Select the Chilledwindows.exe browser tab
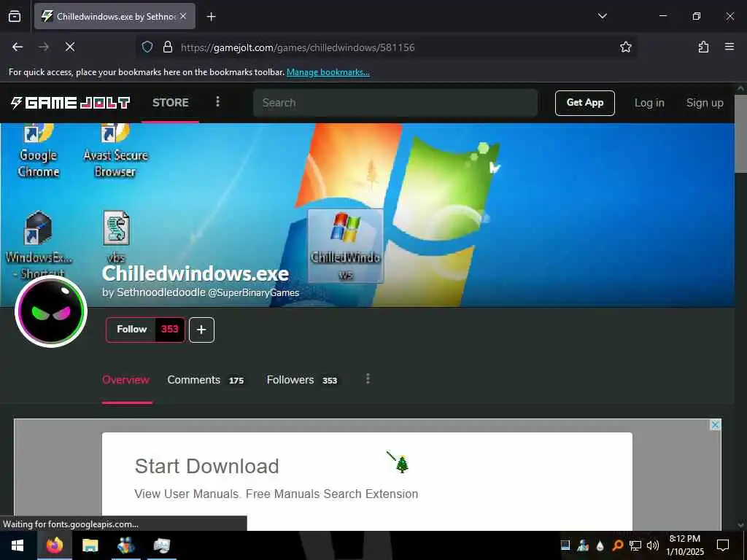Image resolution: width=747 pixels, height=560 pixels. click(x=115, y=16)
